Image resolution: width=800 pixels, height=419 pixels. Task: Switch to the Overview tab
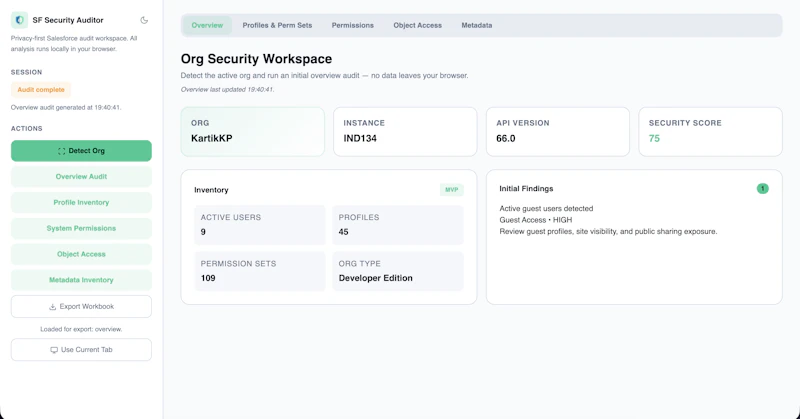pos(207,25)
